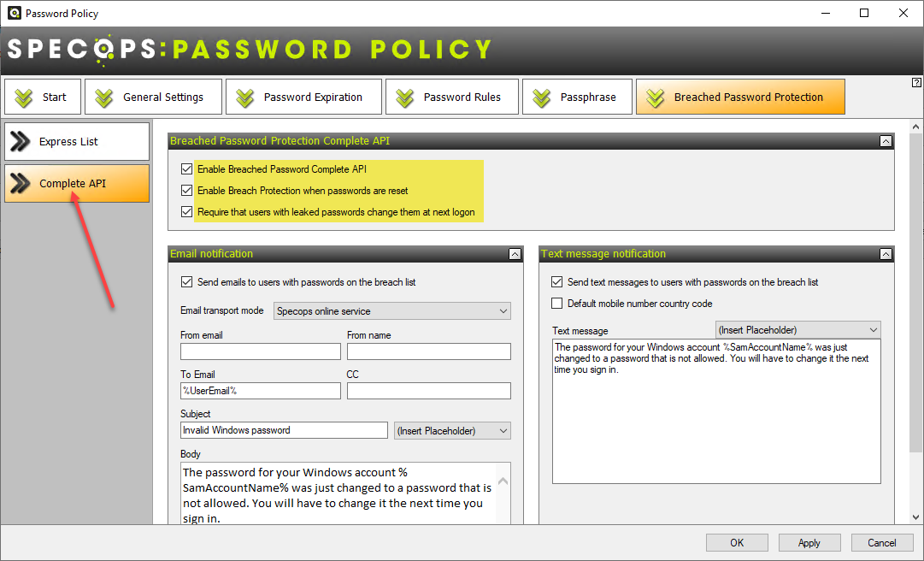This screenshot has width=924, height=561.
Task: Toggle Enable Breached Password Complete API
Action: click(187, 169)
